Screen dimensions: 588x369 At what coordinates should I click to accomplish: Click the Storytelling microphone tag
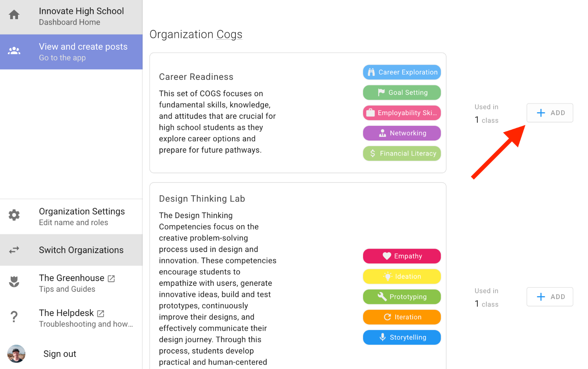click(402, 337)
